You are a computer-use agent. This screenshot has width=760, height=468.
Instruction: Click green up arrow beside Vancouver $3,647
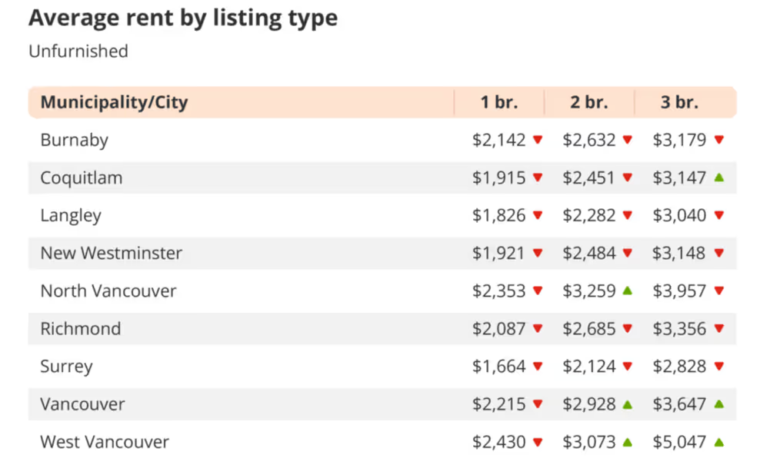[718, 404]
